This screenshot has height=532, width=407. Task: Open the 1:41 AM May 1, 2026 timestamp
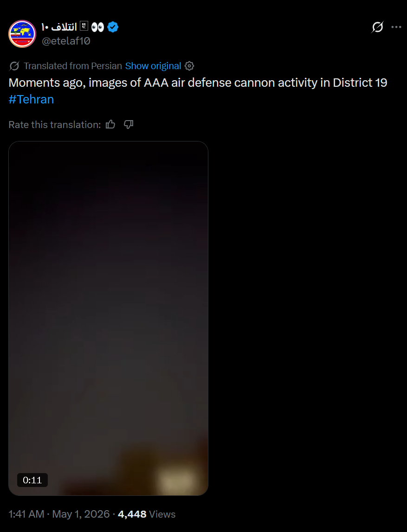(x=59, y=514)
